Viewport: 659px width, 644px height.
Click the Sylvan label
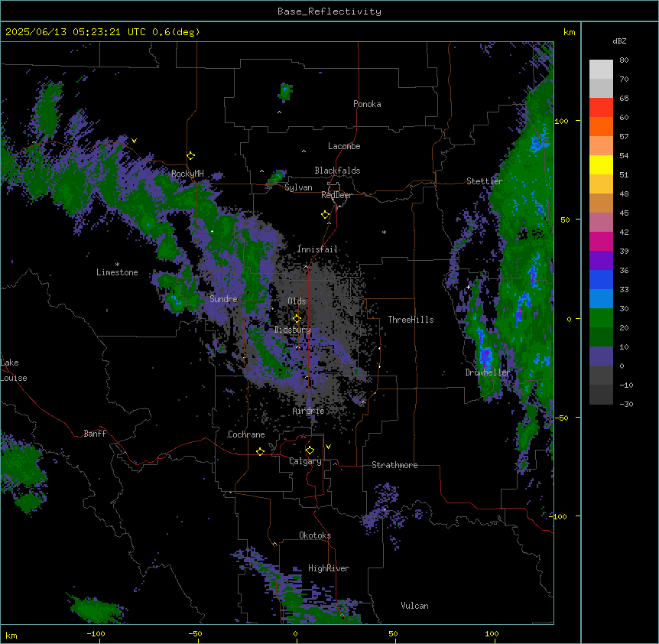pyautogui.click(x=298, y=187)
